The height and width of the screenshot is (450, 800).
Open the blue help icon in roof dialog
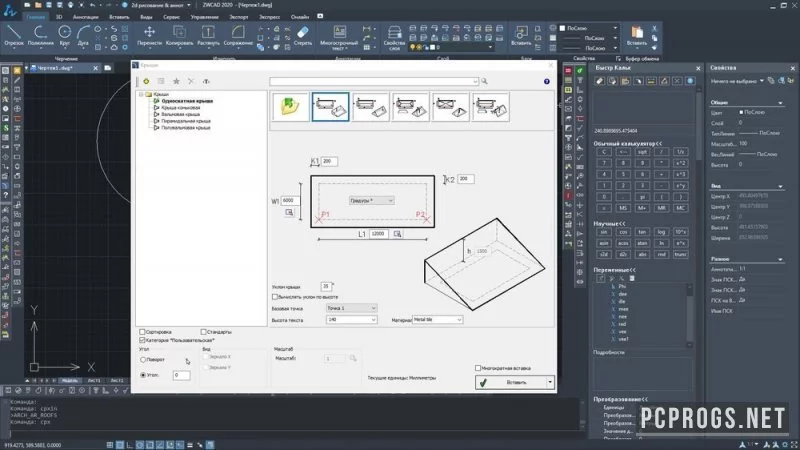pos(546,81)
